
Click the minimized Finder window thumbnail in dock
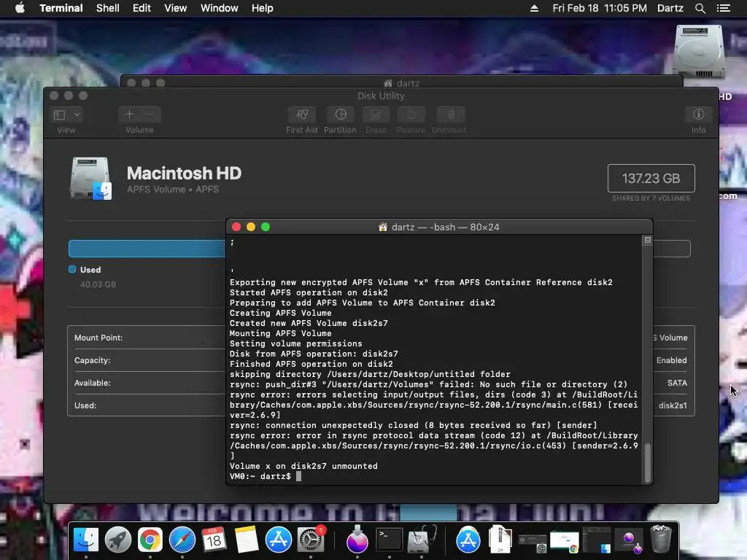coord(597,540)
